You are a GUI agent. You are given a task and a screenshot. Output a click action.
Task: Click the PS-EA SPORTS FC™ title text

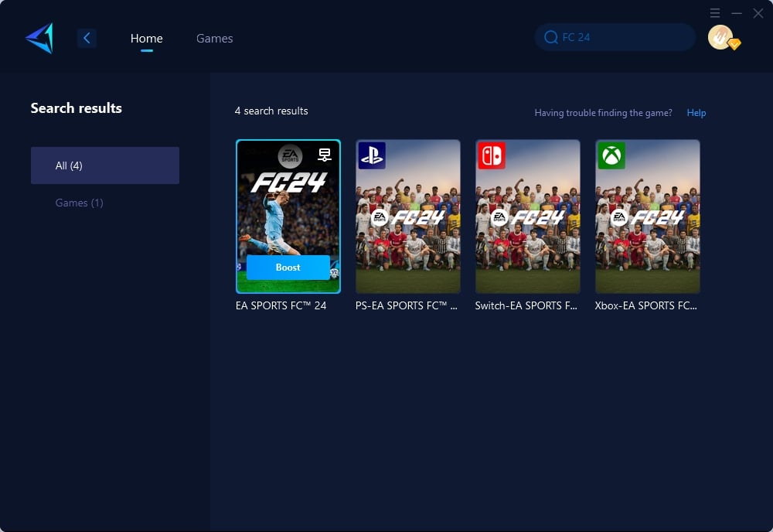[407, 305]
